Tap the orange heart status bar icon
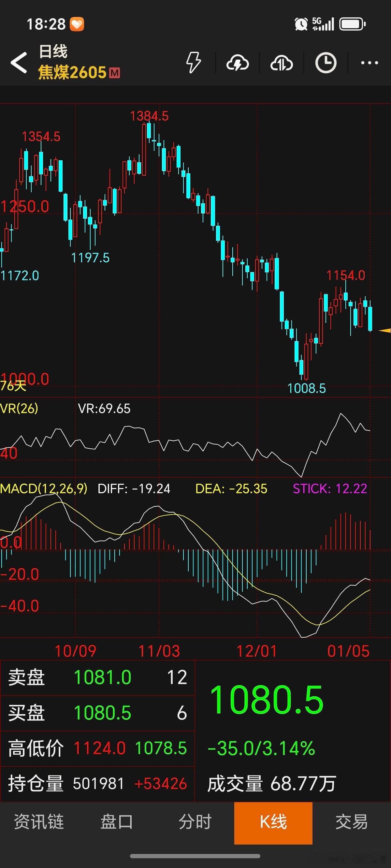Screen dimensions: 391x868 coord(77,24)
